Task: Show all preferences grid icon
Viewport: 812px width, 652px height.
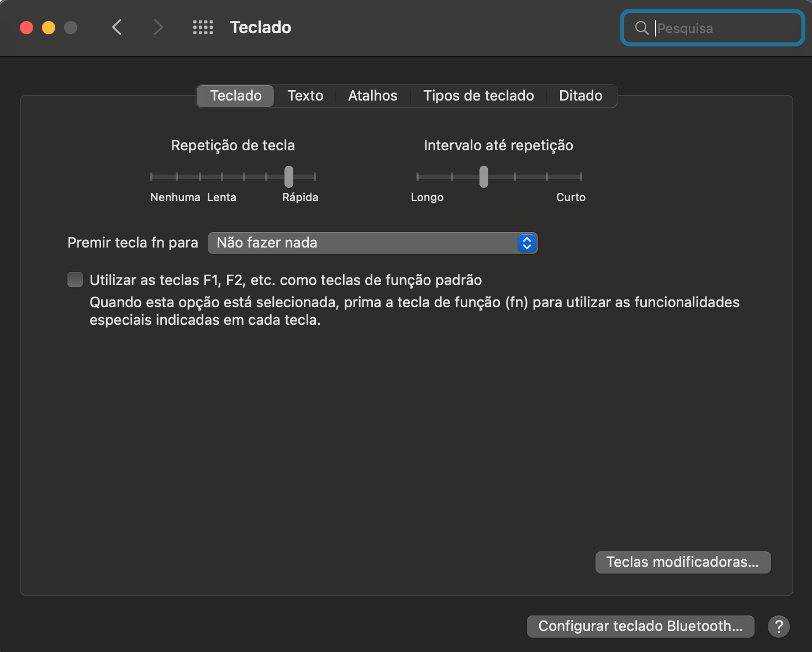Action: coord(203,27)
